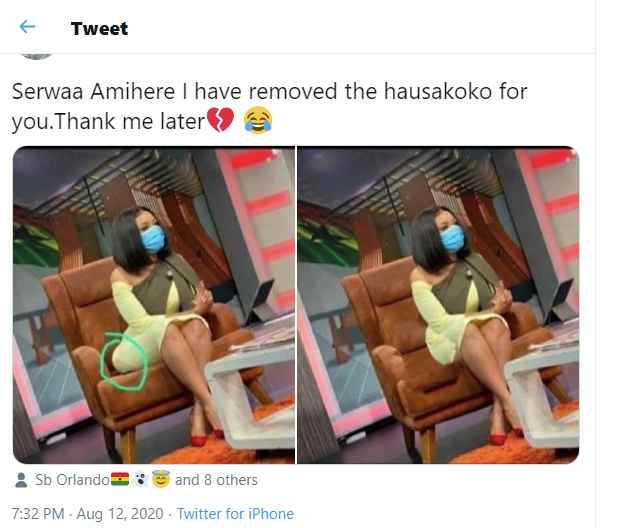Screen dimensions: 622x528
Task: Go back using the blue arrow icon
Action: click(x=27, y=27)
